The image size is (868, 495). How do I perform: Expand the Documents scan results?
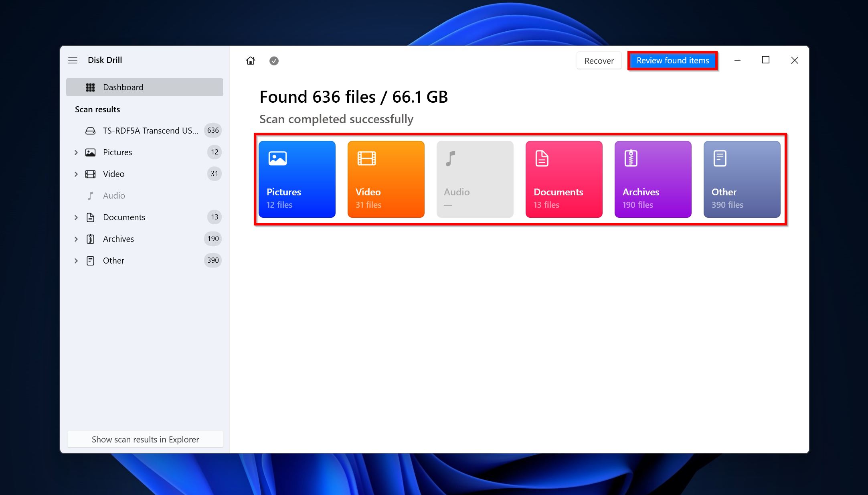click(76, 217)
